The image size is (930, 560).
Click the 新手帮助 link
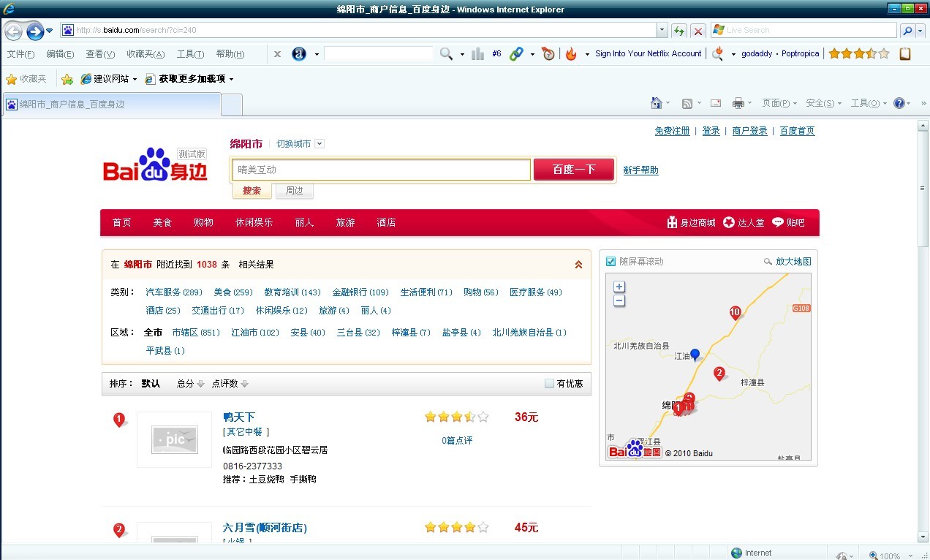(640, 170)
